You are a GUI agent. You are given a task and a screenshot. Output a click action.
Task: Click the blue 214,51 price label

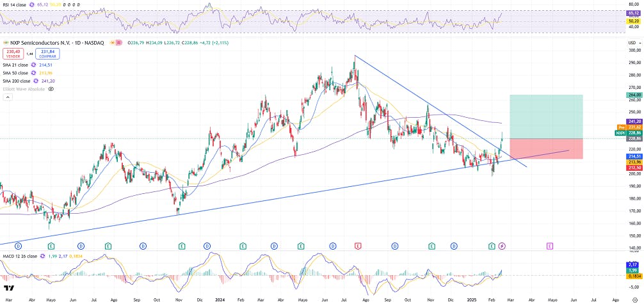click(x=633, y=157)
